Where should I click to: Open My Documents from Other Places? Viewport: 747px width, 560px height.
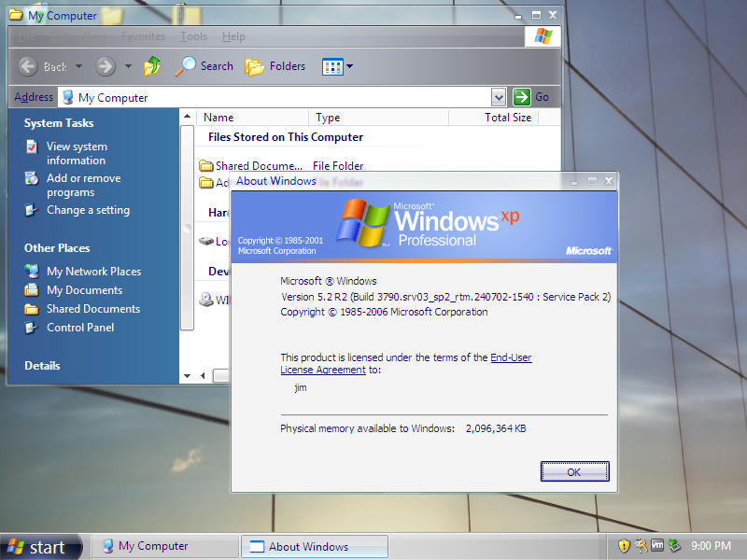(x=84, y=290)
